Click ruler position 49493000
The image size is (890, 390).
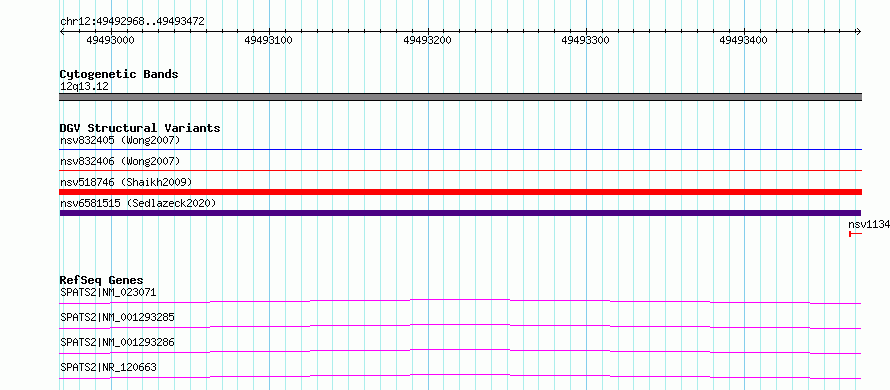tap(110, 40)
